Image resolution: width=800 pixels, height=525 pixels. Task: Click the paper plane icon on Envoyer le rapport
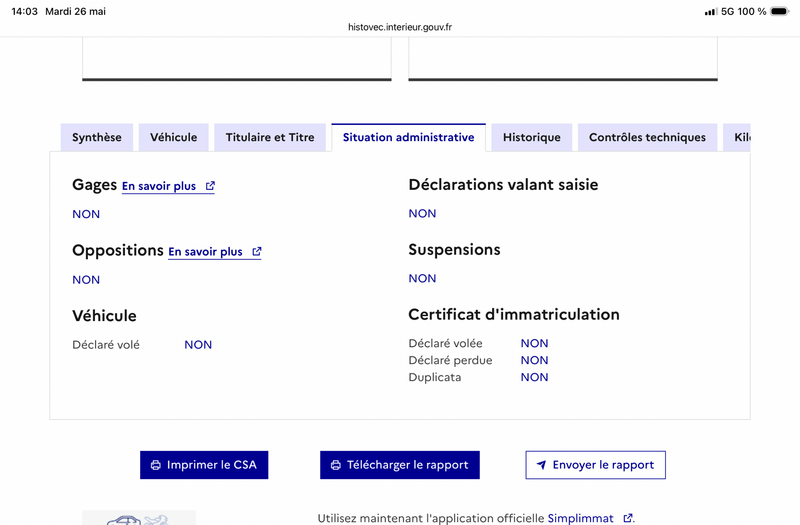pyautogui.click(x=541, y=465)
